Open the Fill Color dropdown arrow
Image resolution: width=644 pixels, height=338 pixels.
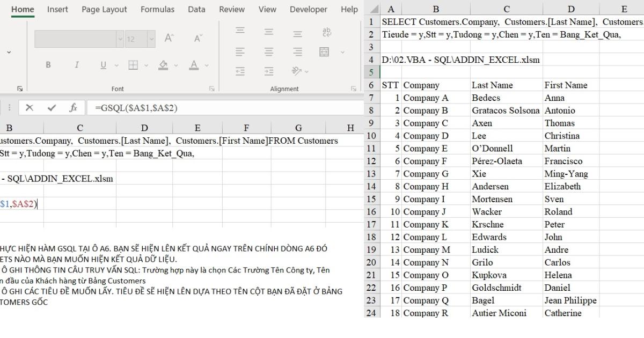[x=177, y=65]
